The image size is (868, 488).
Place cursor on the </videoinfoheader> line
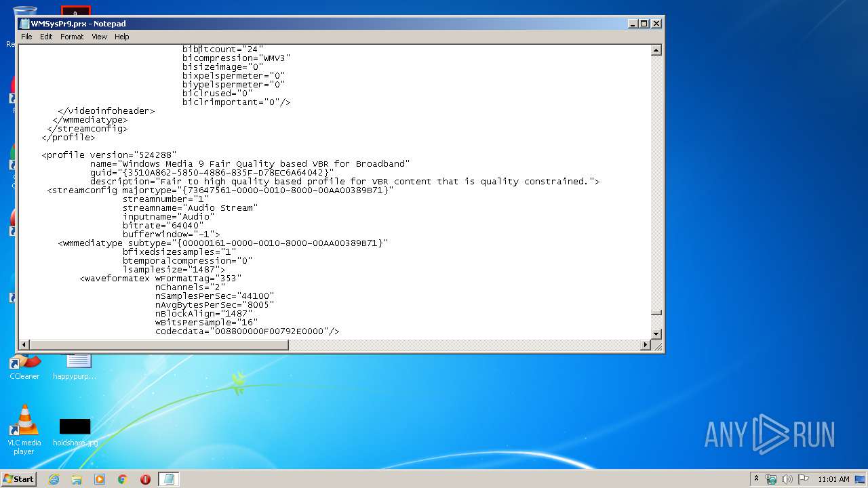pyautogui.click(x=106, y=111)
